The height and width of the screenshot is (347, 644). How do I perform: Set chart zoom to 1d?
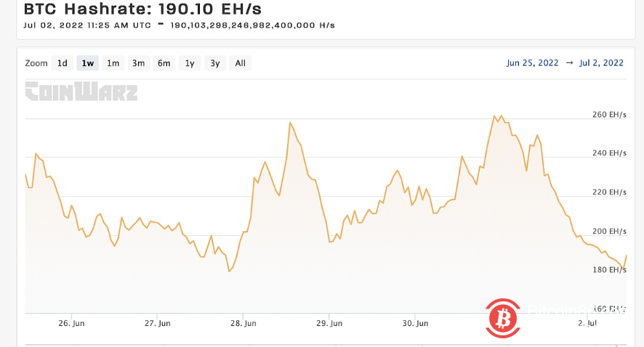tap(63, 63)
